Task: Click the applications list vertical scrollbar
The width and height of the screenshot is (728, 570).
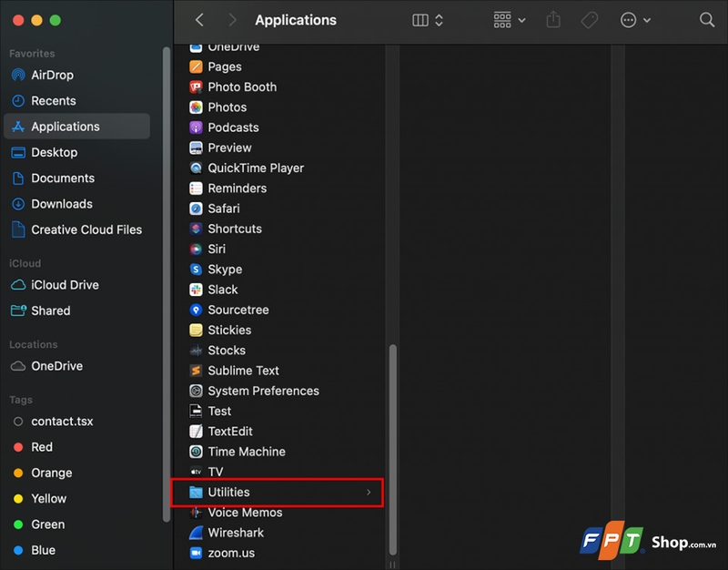Action: pos(392,446)
